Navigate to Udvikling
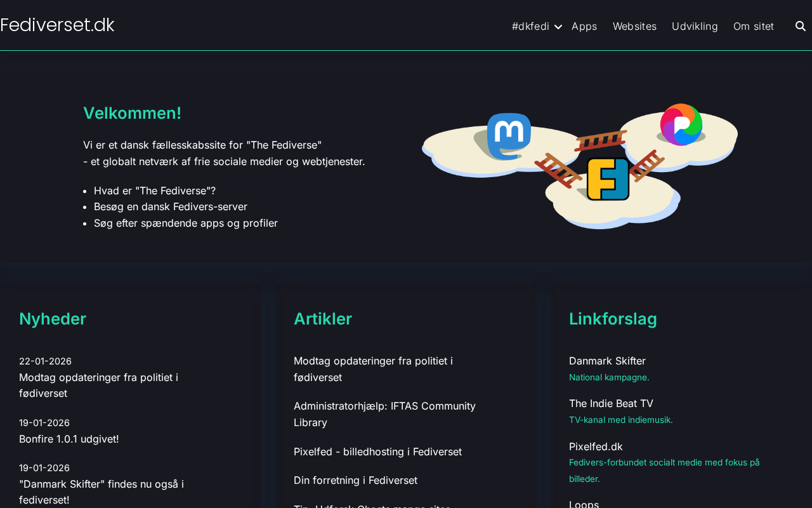The width and height of the screenshot is (812, 508). (695, 26)
